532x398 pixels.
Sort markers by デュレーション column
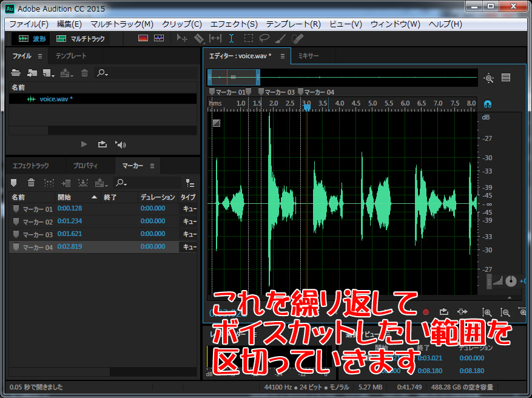point(158,197)
